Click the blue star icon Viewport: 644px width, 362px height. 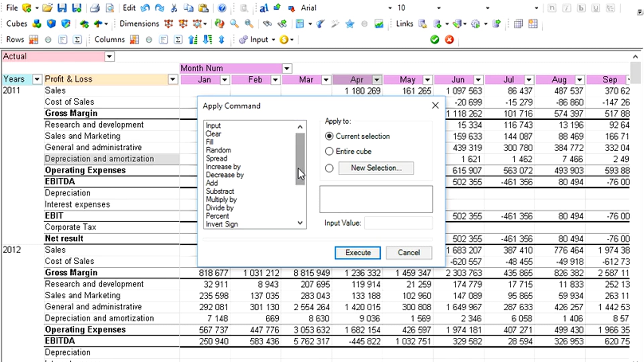(350, 24)
